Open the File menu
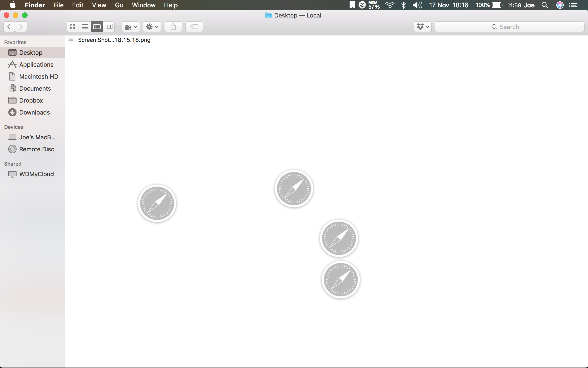The height and width of the screenshot is (368, 588). point(59,5)
